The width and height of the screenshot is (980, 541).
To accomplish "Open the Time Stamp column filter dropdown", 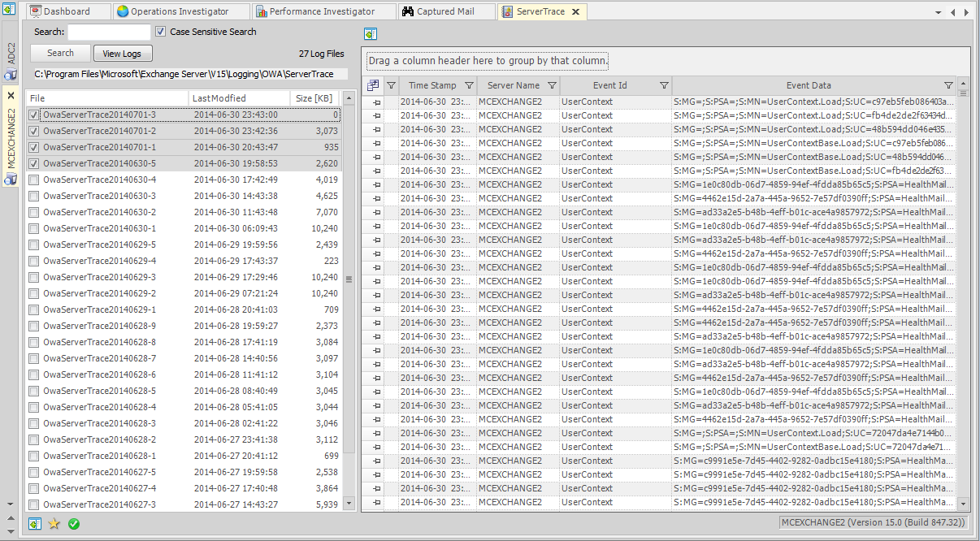I will point(469,85).
